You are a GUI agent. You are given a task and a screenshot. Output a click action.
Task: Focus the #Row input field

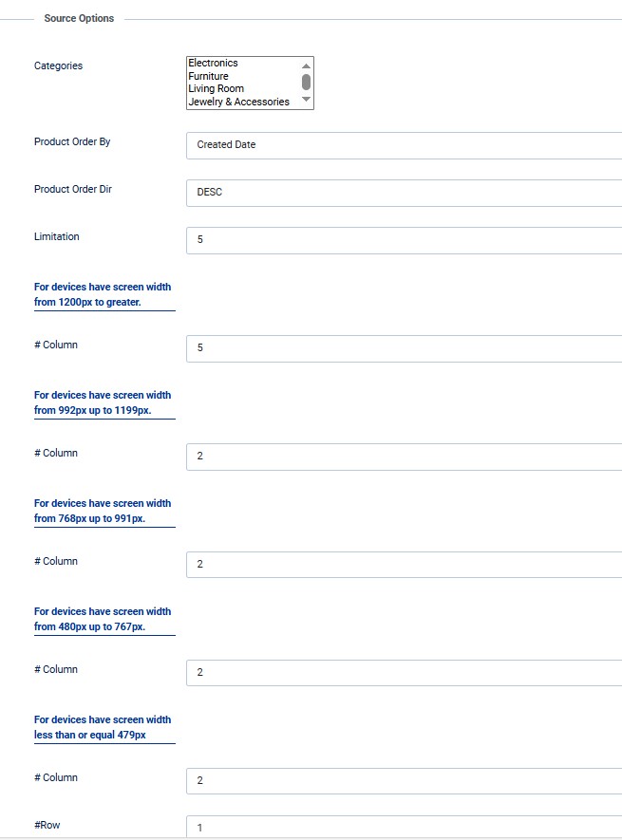click(x=404, y=827)
